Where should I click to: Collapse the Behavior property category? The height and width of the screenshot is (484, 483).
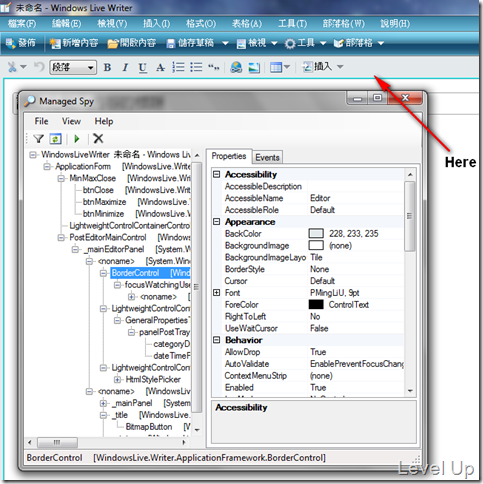click(217, 340)
